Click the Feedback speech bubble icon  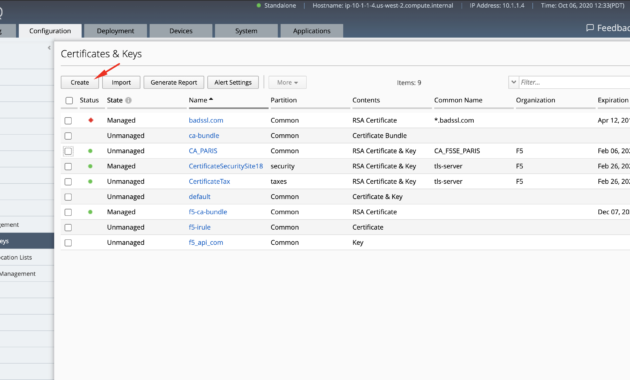[x=590, y=28]
